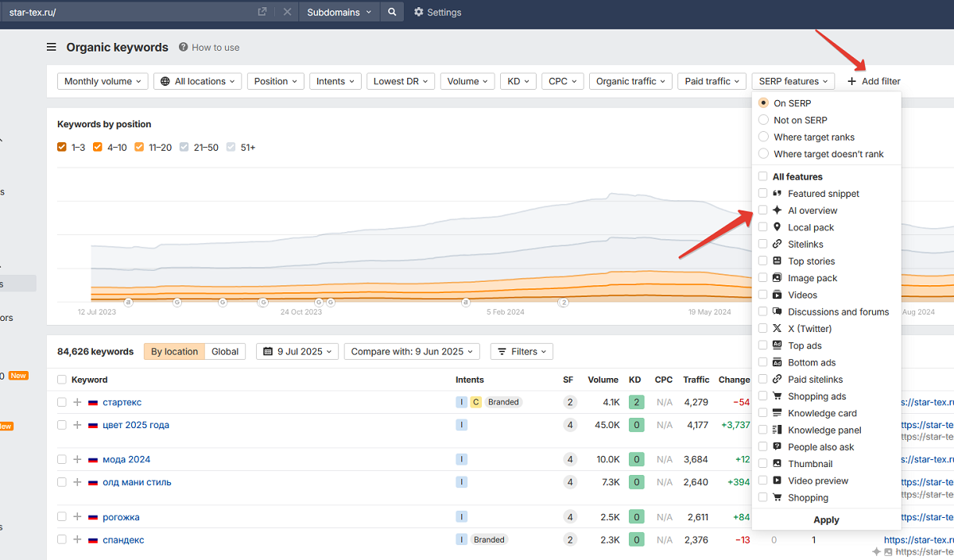Click Apply in SERP features panel

click(826, 519)
